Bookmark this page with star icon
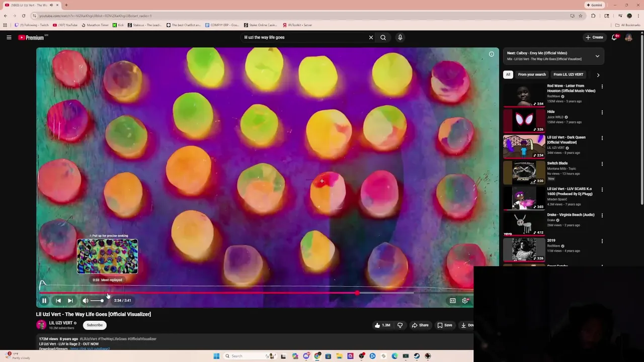The image size is (644, 362). point(580,16)
